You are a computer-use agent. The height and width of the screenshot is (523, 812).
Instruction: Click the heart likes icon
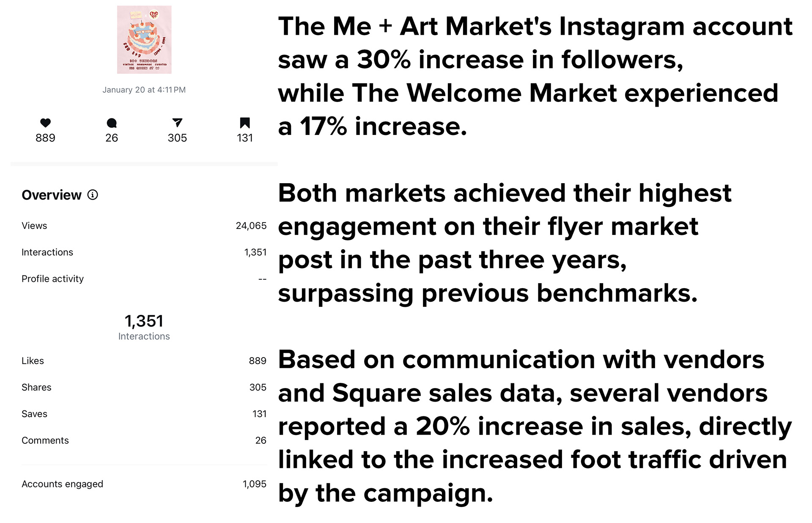tap(45, 123)
